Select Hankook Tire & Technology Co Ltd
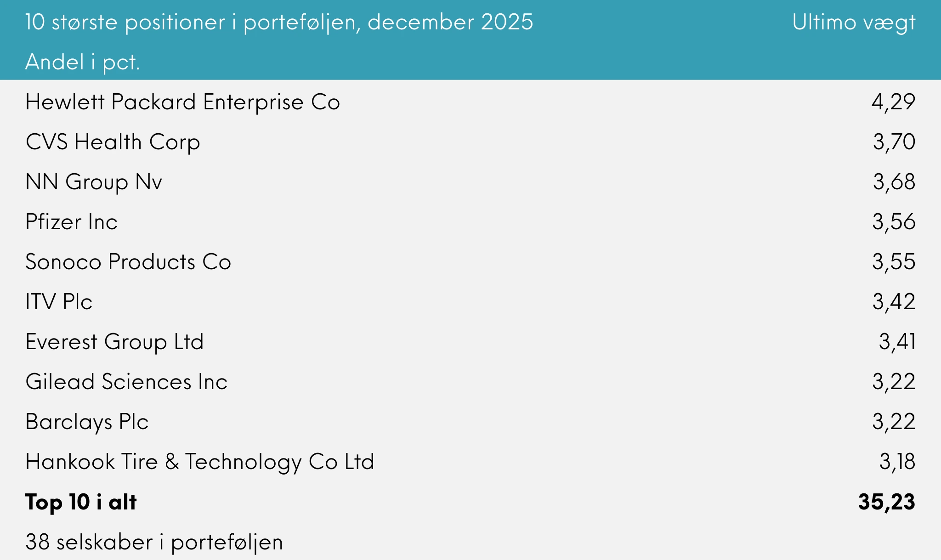The width and height of the screenshot is (941, 560). point(200,462)
